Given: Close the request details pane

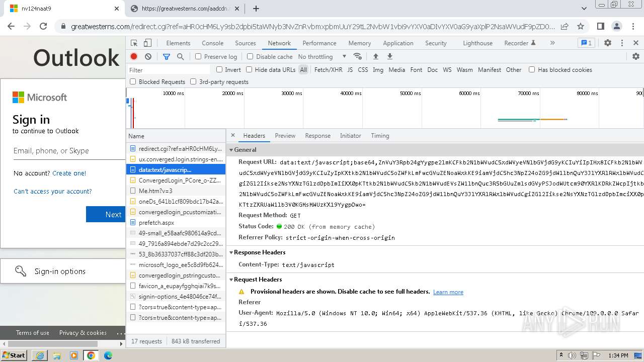Looking at the screenshot, I should (x=233, y=136).
